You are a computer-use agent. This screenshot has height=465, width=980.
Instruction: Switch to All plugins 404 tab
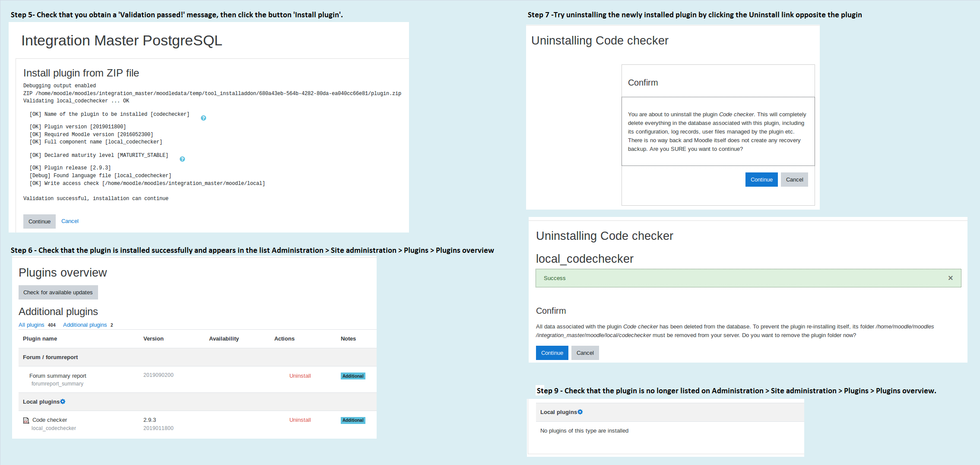click(x=37, y=325)
